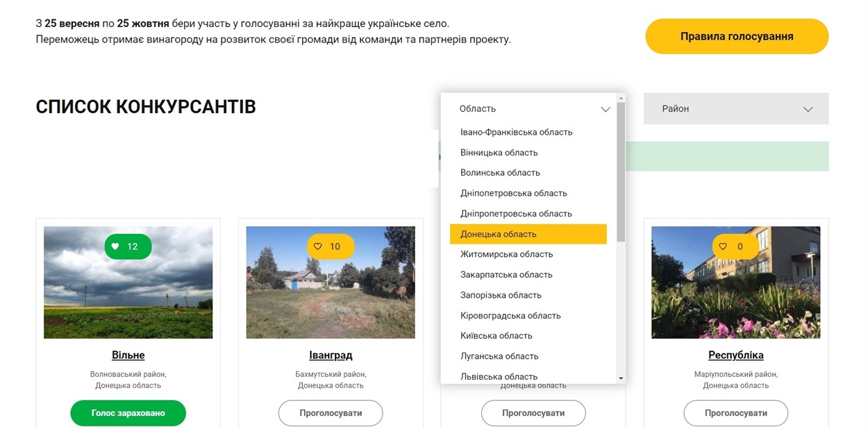Click the СПИСОК КОНКУРСАНТІВ heading
The image size is (868, 429).
[146, 107]
